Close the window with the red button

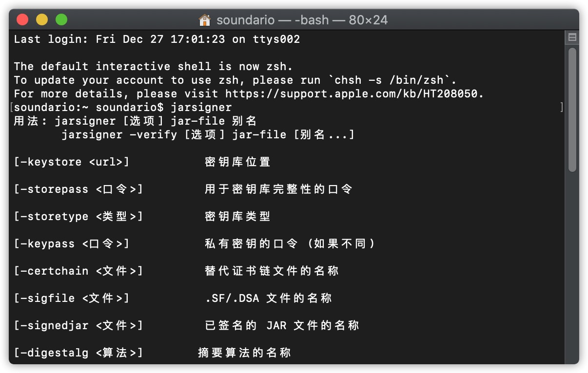click(23, 20)
